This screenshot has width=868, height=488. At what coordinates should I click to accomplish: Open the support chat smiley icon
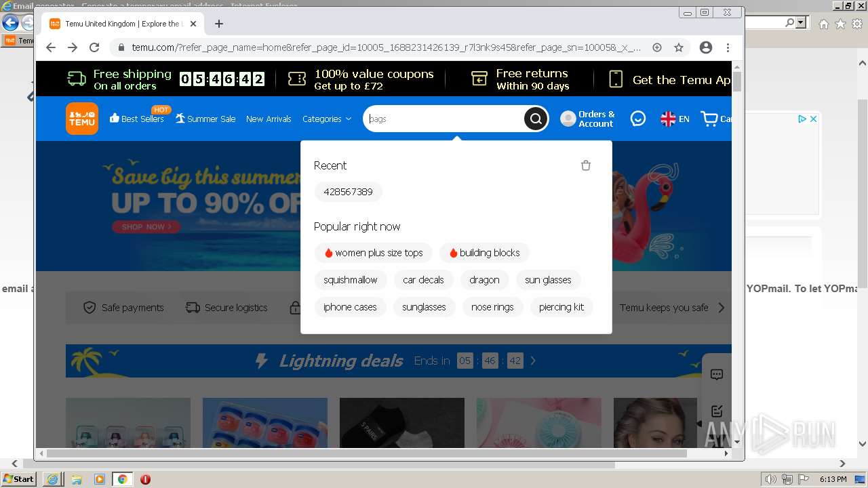point(638,119)
